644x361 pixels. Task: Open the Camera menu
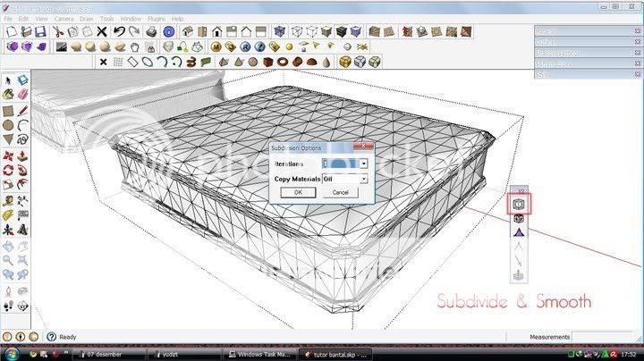click(x=64, y=19)
